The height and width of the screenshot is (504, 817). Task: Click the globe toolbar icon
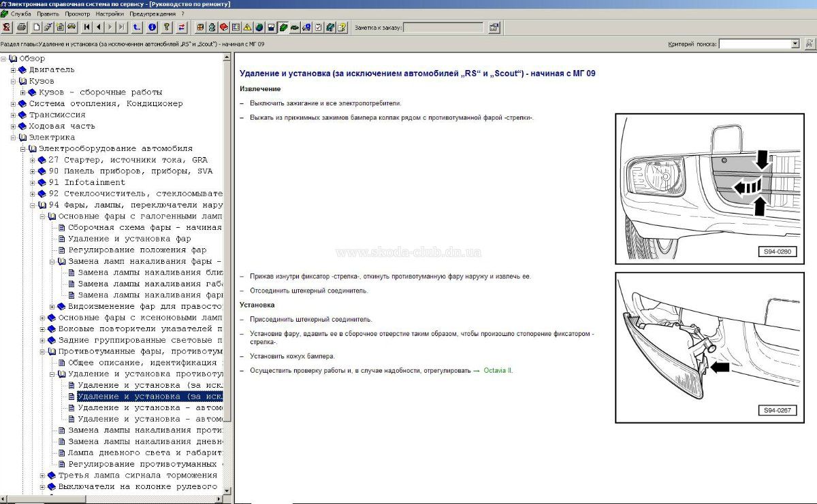click(x=259, y=27)
